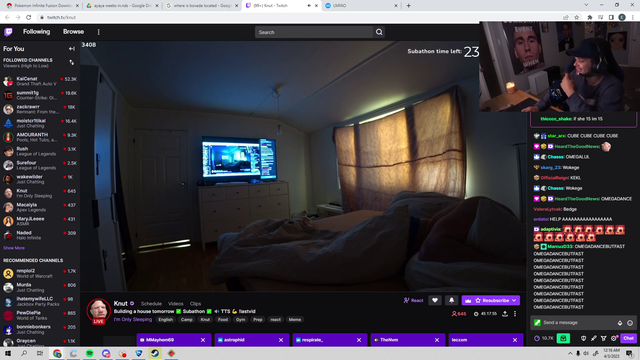Close the respirate_ whisper tab
This screenshot has height=360, width=640.
359,340
